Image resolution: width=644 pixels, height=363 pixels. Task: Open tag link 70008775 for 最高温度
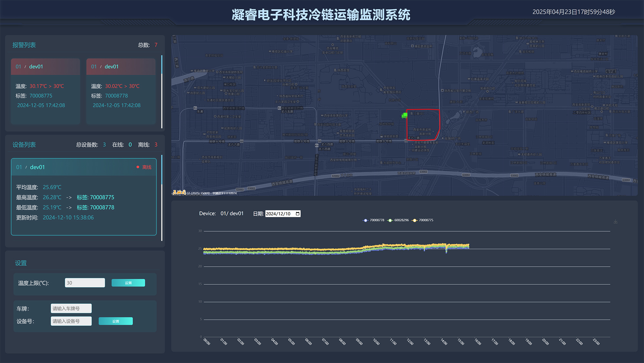[102, 197]
